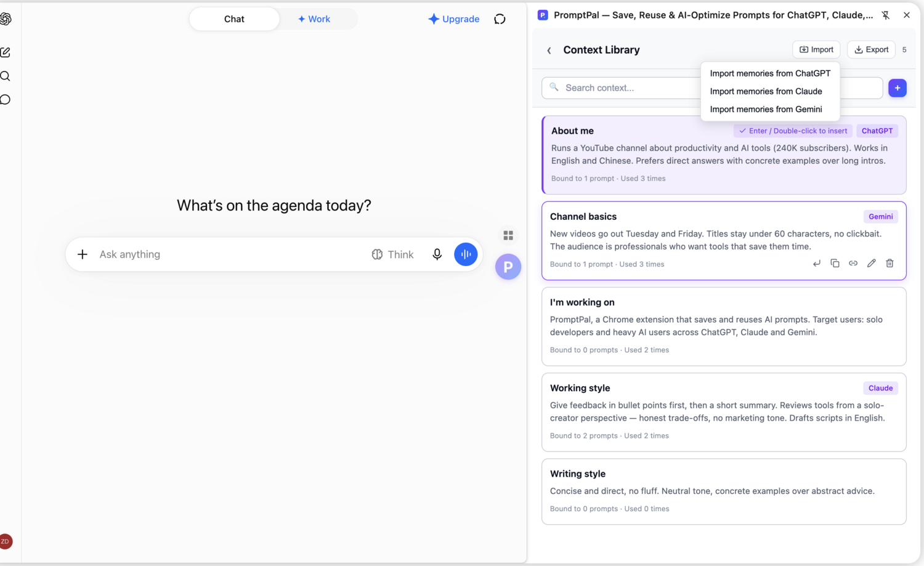Click the Upgrade link
The width and height of the screenshot is (924, 566).
pos(453,19)
